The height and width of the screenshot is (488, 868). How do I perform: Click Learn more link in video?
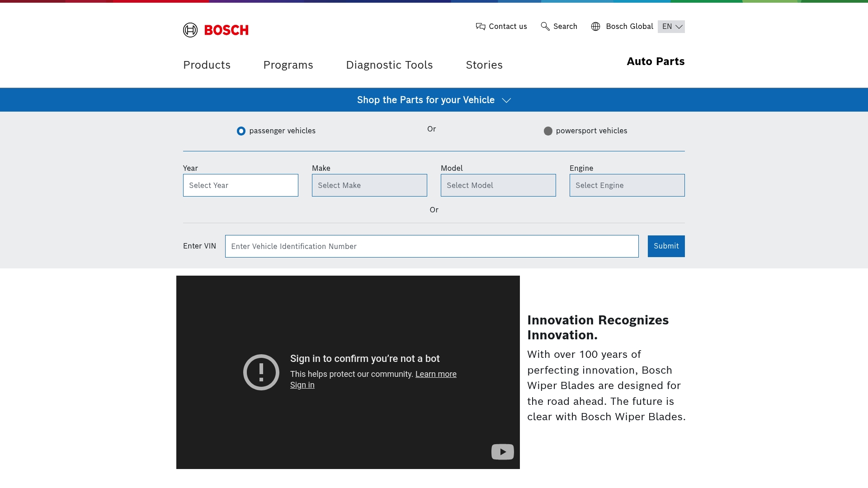436,374
